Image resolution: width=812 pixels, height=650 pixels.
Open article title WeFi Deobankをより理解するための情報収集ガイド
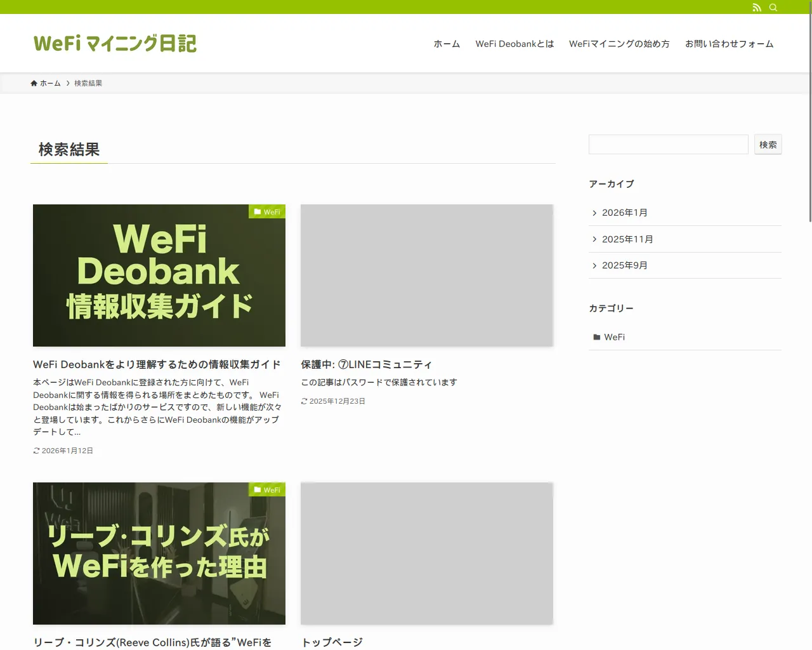click(x=157, y=364)
